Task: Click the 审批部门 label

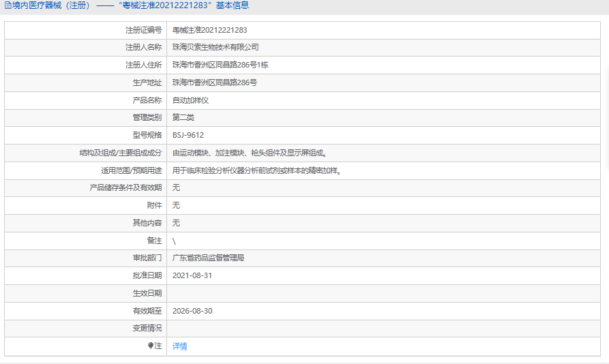Action: [x=147, y=258]
